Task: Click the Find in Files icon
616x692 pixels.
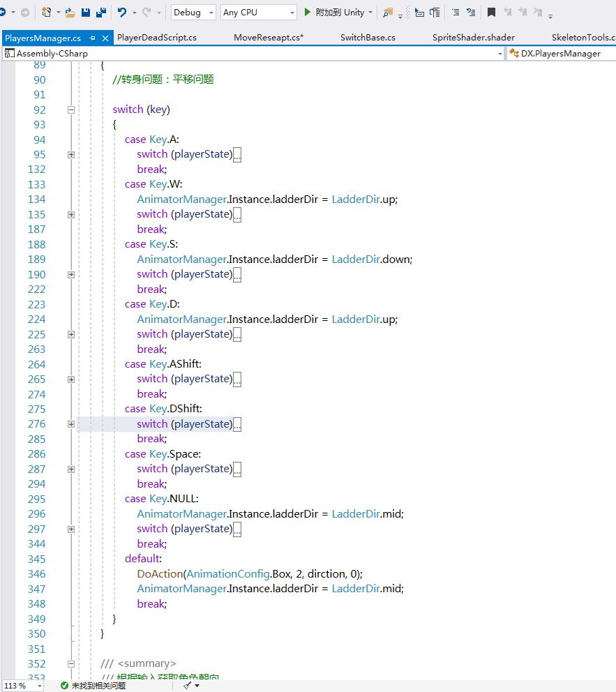Action: [x=388, y=13]
